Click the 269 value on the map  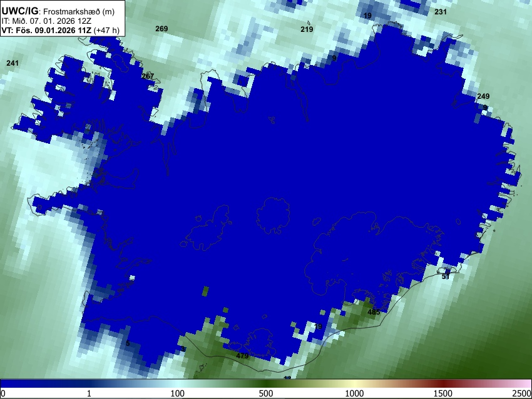click(161, 29)
